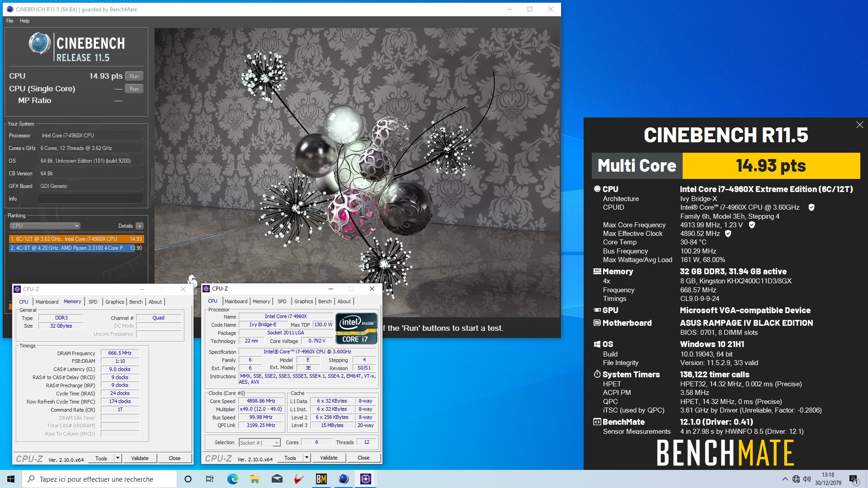The width and height of the screenshot is (868, 488).
Task: Open File Explorer from taskbar
Action: pyautogui.click(x=255, y=479)
